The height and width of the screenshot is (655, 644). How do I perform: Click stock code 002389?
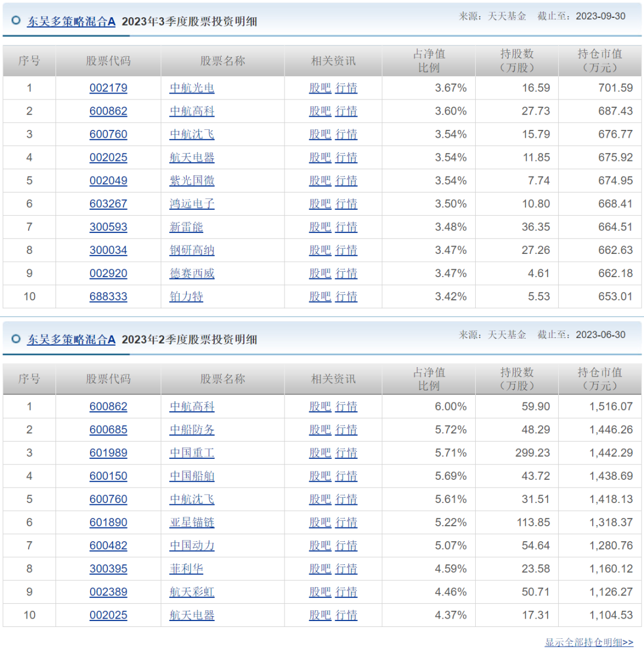coord(109,592)
